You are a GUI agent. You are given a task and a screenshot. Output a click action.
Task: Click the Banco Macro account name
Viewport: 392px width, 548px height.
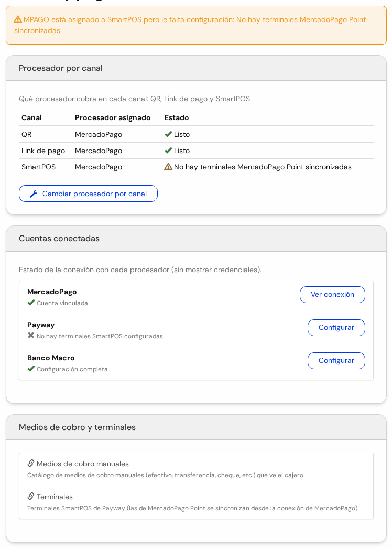click(51, 358)
